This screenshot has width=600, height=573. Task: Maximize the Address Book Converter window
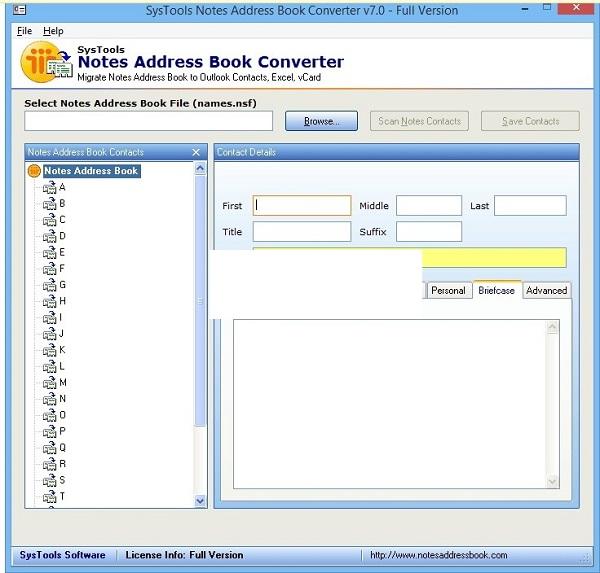click(547, 8)
